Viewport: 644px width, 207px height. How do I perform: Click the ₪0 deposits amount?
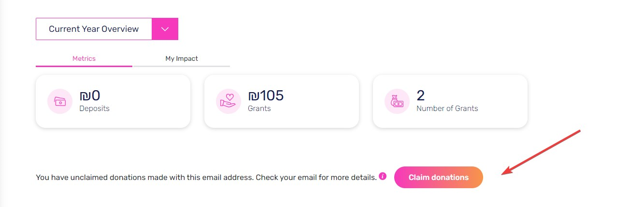[x=90, y=96]
